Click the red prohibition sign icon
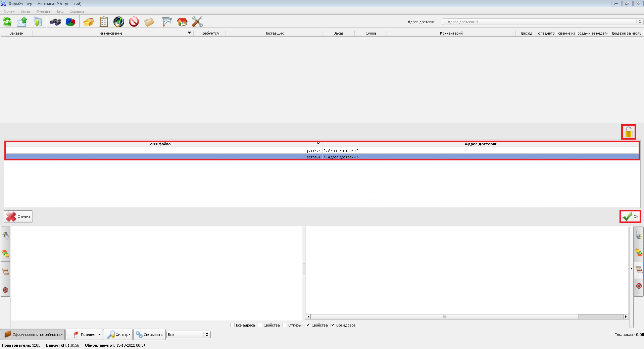The width and height of the screenshot is (644, 349). 134,22
